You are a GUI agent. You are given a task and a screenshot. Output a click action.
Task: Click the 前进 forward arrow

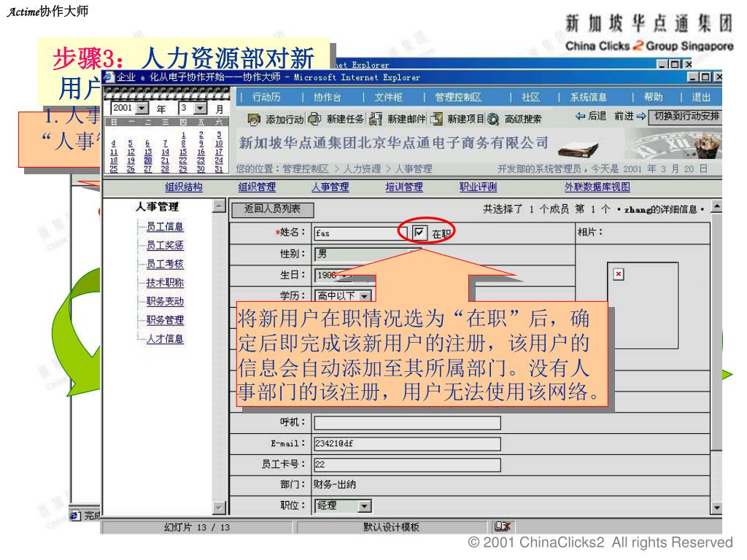tap(641, 116)
